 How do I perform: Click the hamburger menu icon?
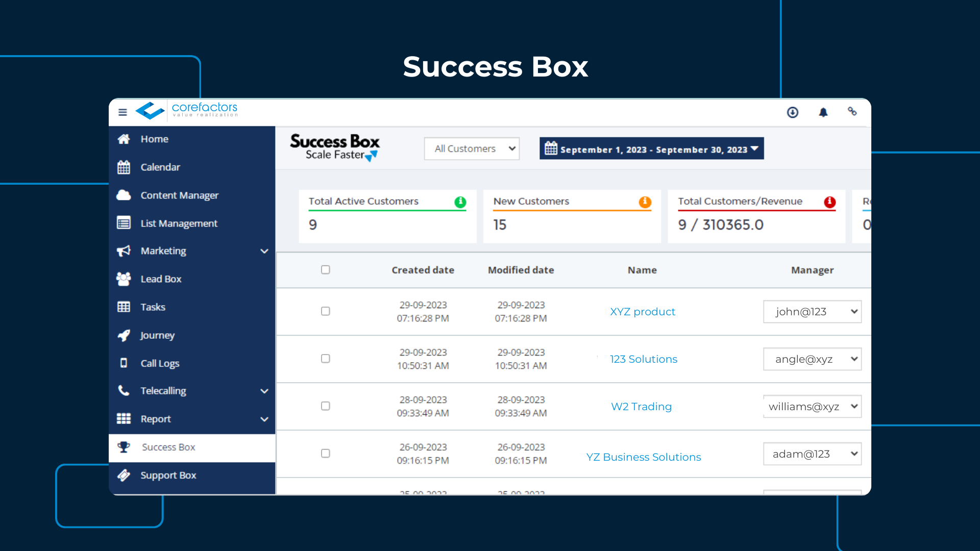(x=122, y=112)
